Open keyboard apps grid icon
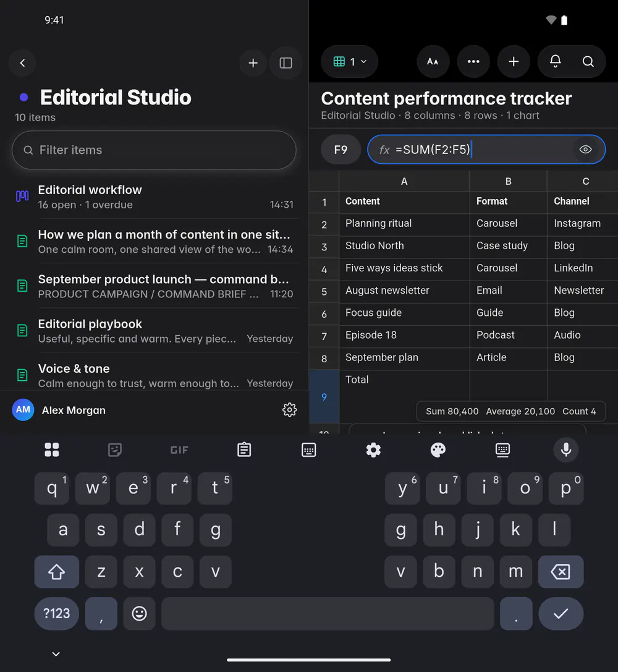The width and height of the screenshot is (618, 672). [52, 449]
